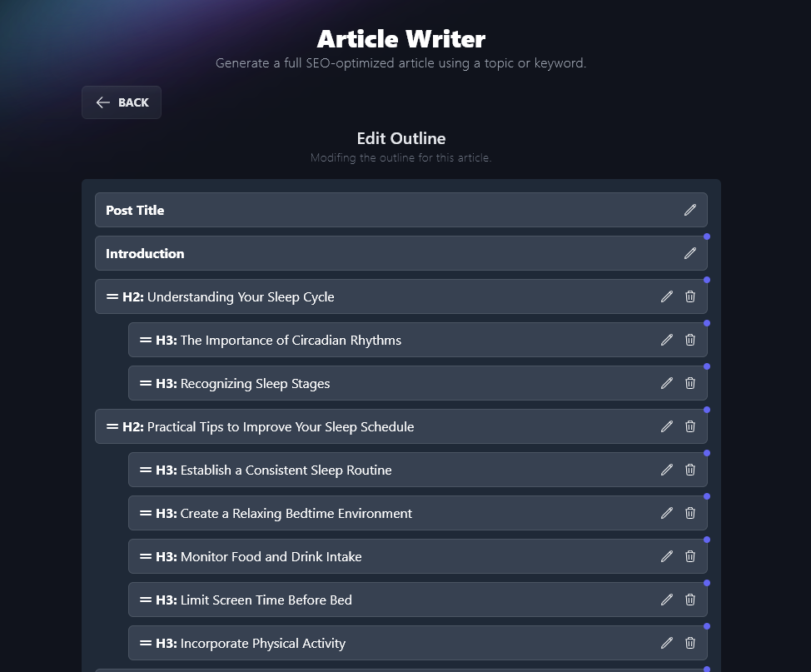811x672 pixels.
Task: Delete "Create a Relaxing Bedtime Environment"
Action: tap(690, 513)
